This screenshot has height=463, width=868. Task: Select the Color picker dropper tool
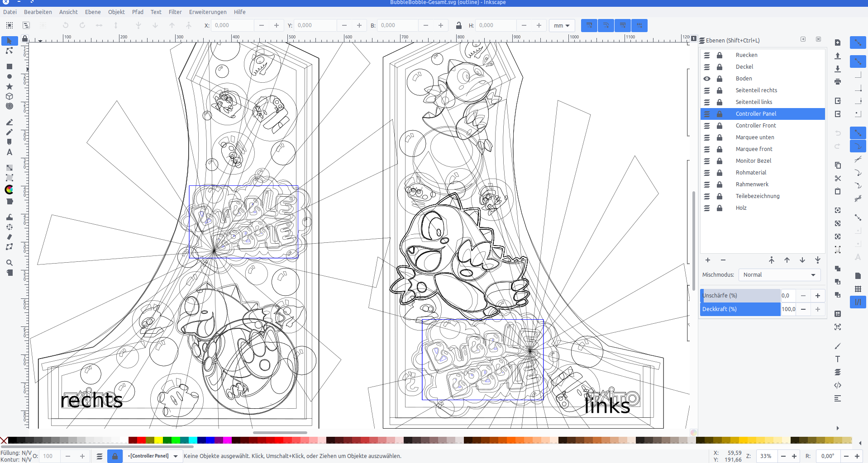9,190
